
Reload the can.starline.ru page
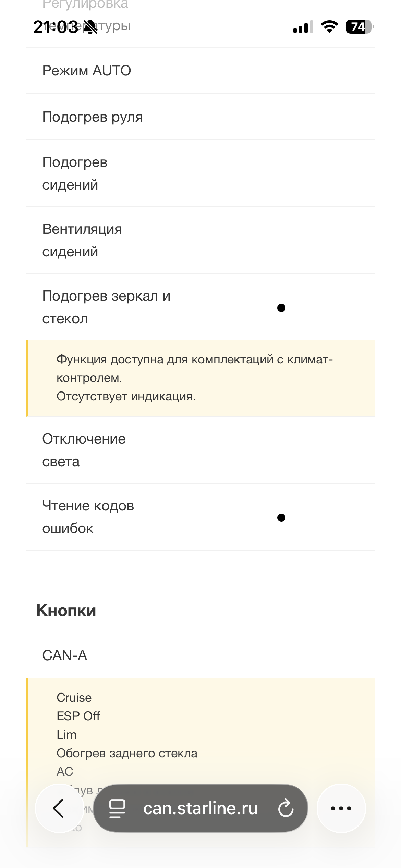[285, 808]
